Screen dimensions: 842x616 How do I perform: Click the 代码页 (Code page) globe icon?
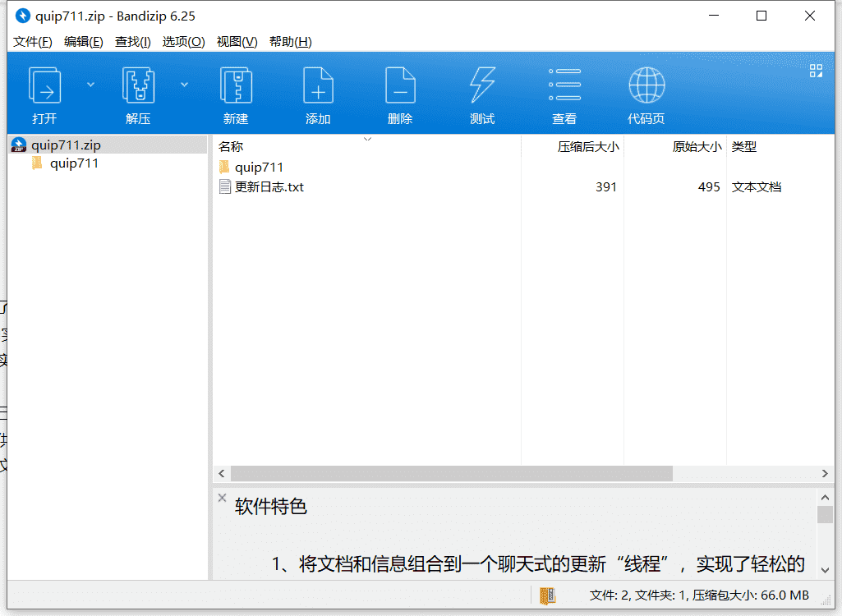tap(646, 85)
